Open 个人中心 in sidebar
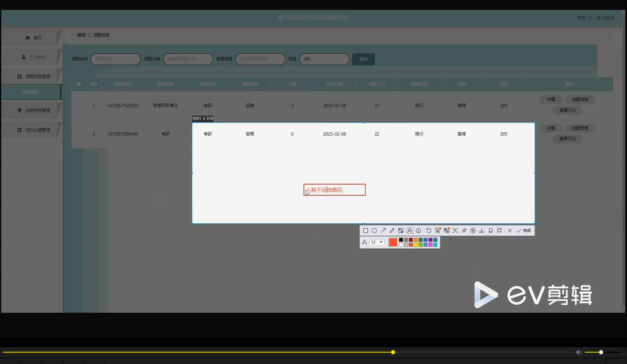This screenshot has width=627, height=364. coord(32,57)
